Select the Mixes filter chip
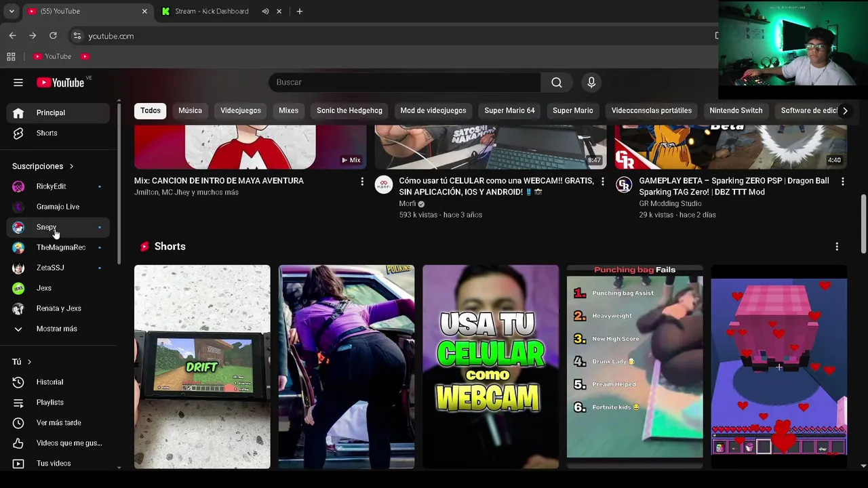This screenshot has width=868, height=488. [288, 110]
